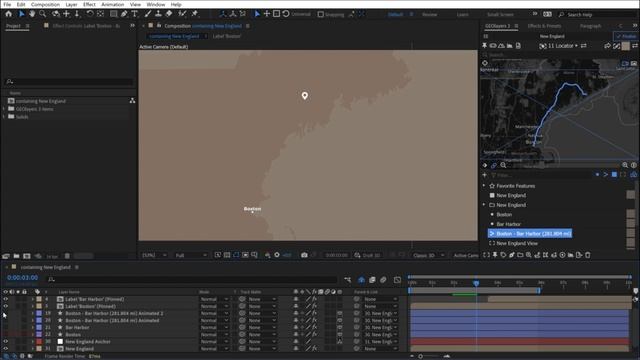Select the Boston feature in GEOlayers list
640x360 pixels.
(504, 214)
